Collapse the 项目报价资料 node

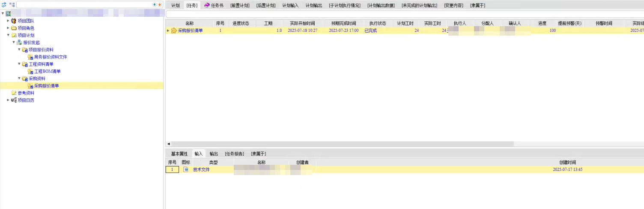(x=19, y=50)
